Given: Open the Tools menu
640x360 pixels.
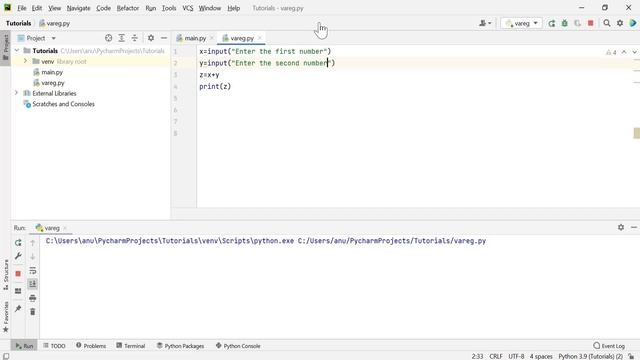Looking at the screenshot, I should tap(169, 8).
